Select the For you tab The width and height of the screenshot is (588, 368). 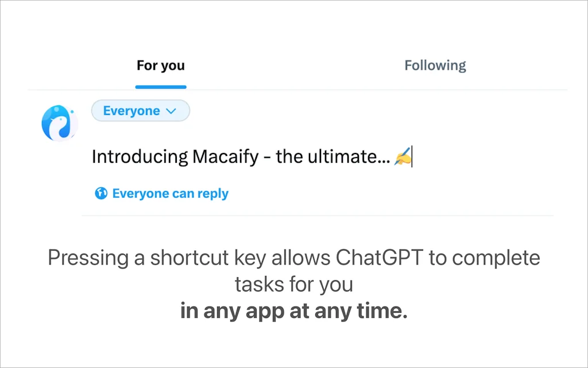tap(161, 65)
